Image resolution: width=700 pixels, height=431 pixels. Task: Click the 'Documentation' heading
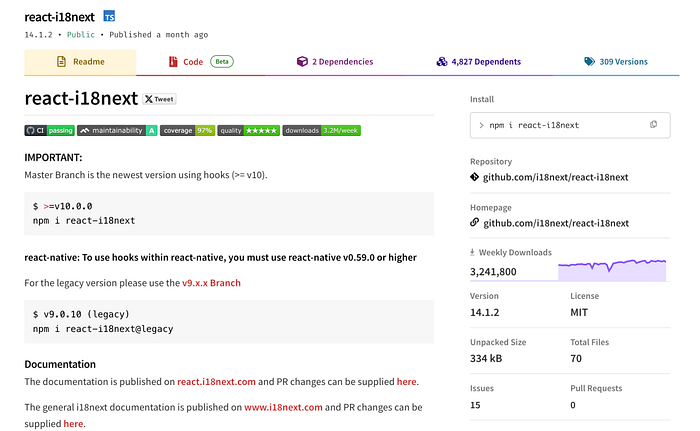click(x=60, y=364)
